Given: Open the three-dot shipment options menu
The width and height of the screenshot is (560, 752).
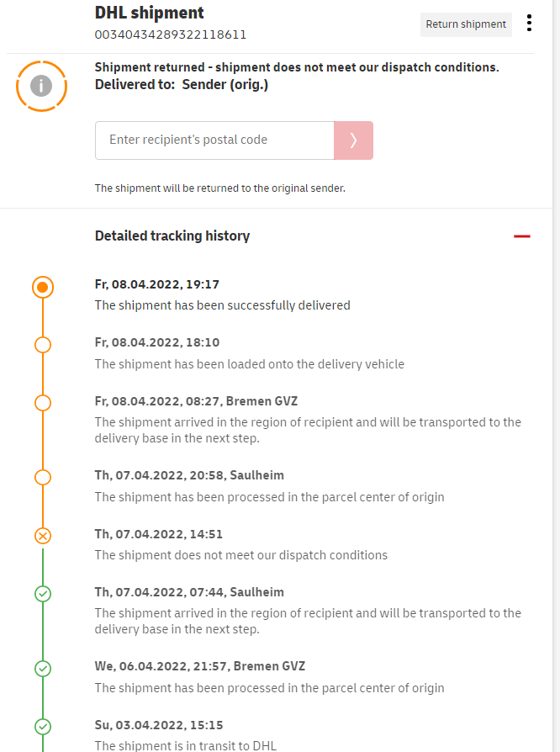Looking at the screenshot, I should point(529,24).
